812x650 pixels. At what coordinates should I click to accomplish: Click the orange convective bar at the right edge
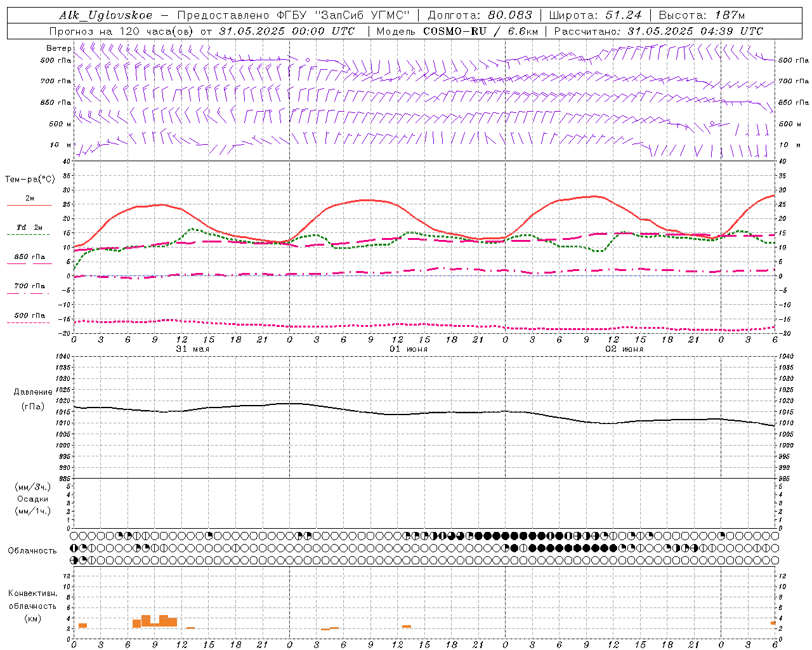coord(773,623)
